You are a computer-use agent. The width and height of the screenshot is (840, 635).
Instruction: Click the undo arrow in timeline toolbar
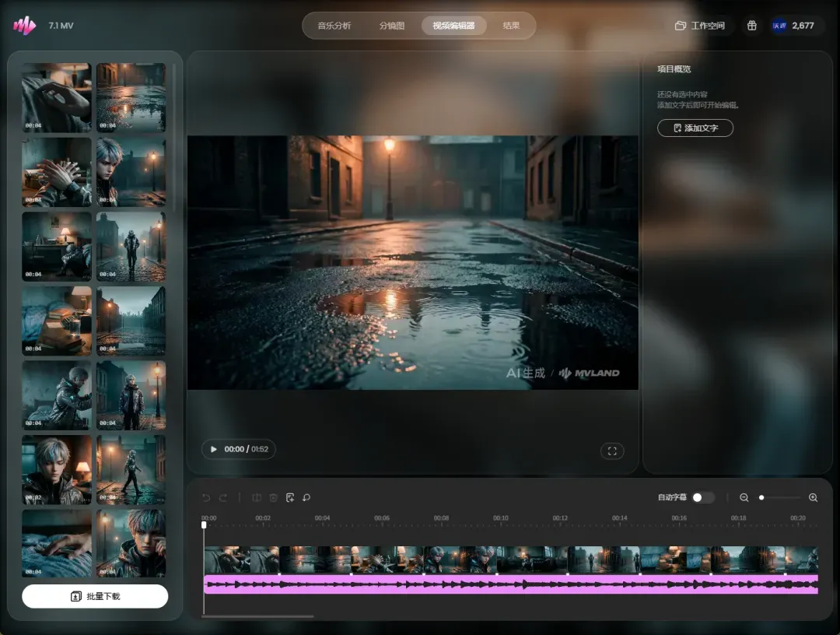(x=206, y=498)
